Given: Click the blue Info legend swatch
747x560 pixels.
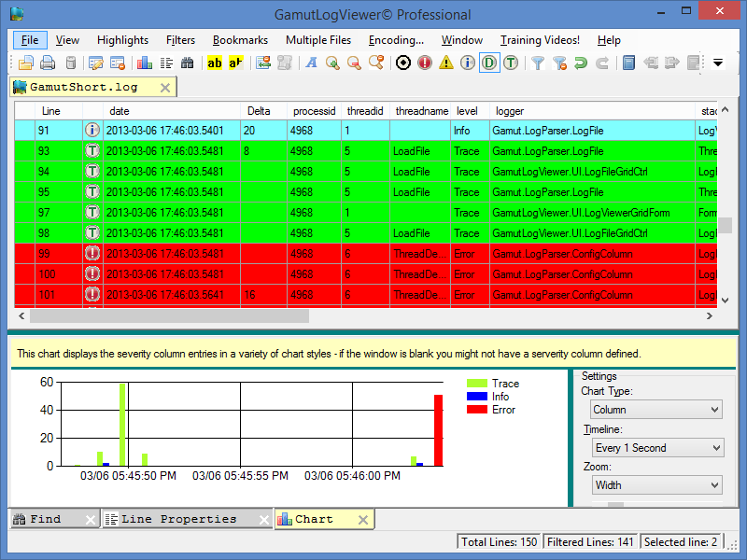Looking at the screenshot, I should [x=477, y=396].
